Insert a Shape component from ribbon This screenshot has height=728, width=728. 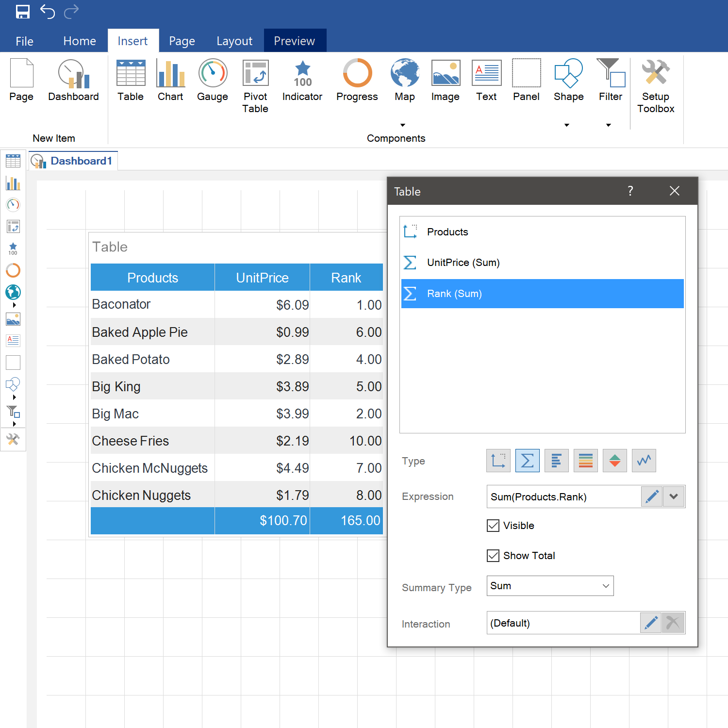pos(569,80)
